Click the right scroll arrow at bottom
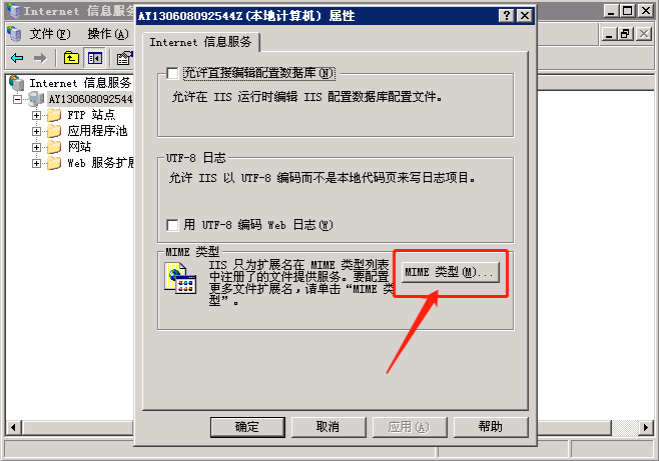 [x=646, y=428]
